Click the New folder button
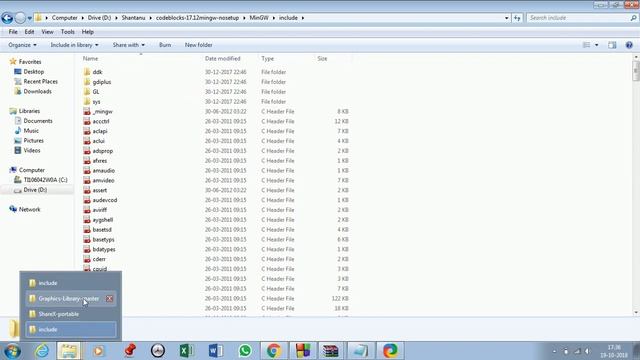The height and width of the screenshot is (360, 640). coord(198,45)
